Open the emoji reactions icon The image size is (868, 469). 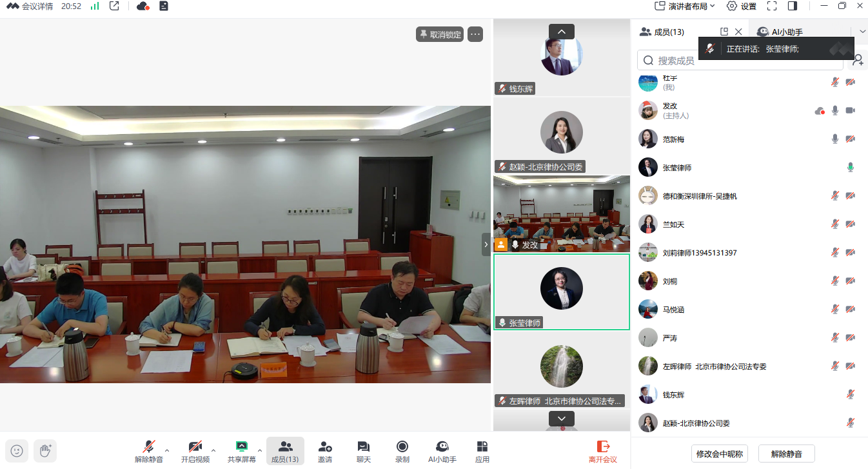tap(17, 451)
